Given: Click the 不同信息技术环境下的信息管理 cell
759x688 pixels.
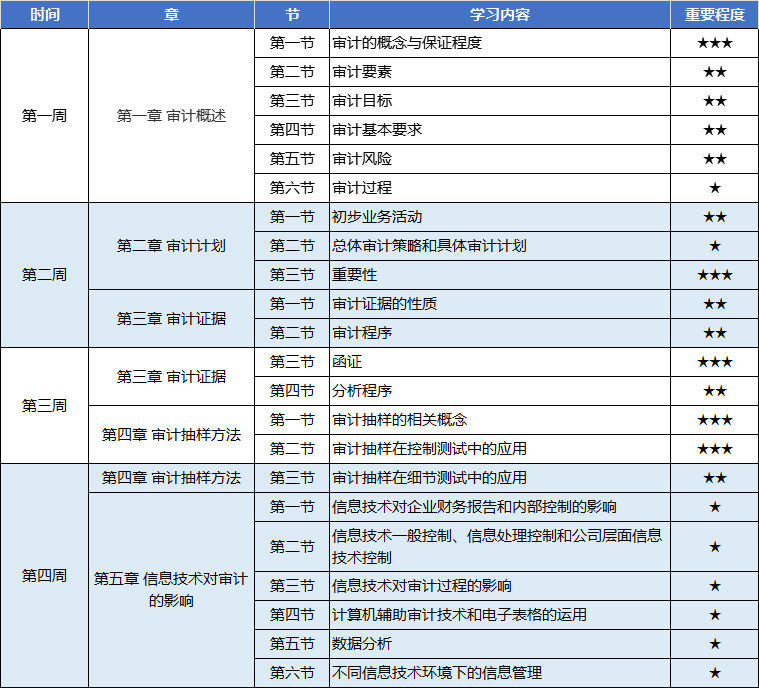Looking at the screenshot, I should point(436,673).
